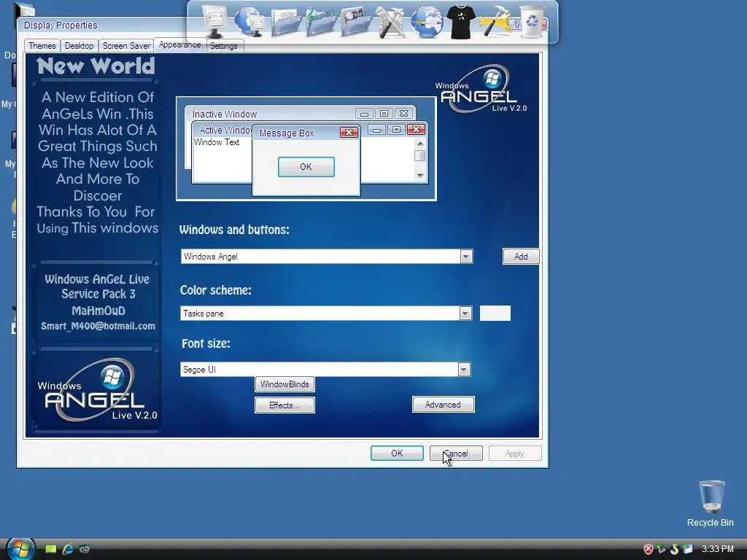Open the documents folder dock icon

click(x=285, y=22)
